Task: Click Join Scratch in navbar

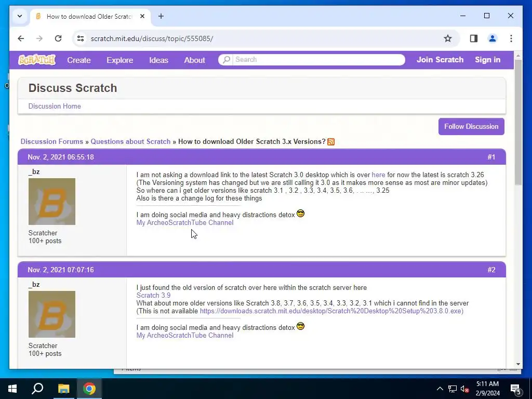Action: (440, 60)
